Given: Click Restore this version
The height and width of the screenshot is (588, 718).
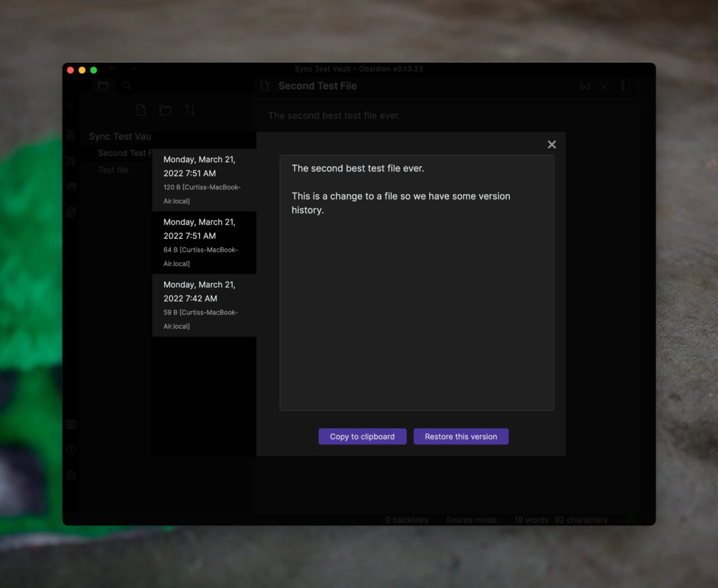Looking at the screenshot, I should tap(461, 436).
